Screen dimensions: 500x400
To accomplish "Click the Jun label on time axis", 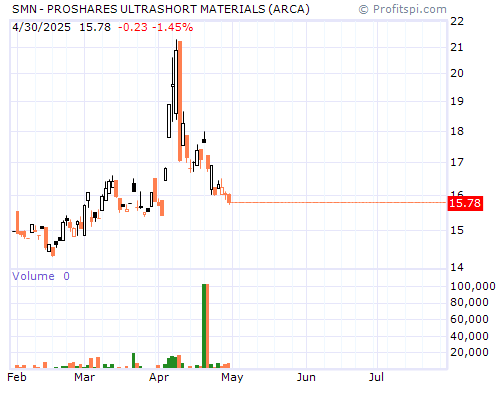I will 306,377.
